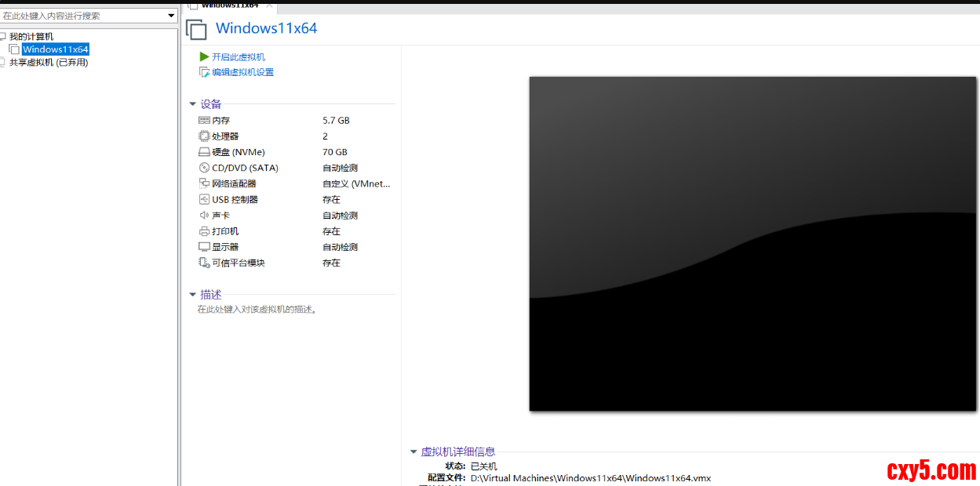Click the processor (处理器) chip icon
This screenshot has width=980, height=486.
[204, 136]
